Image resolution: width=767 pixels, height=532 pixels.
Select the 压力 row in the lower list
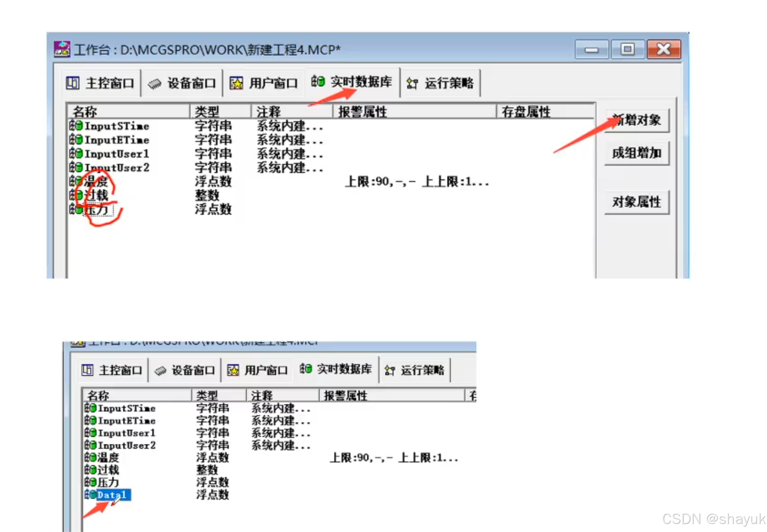pyautogui.click(x=108, y=482)
